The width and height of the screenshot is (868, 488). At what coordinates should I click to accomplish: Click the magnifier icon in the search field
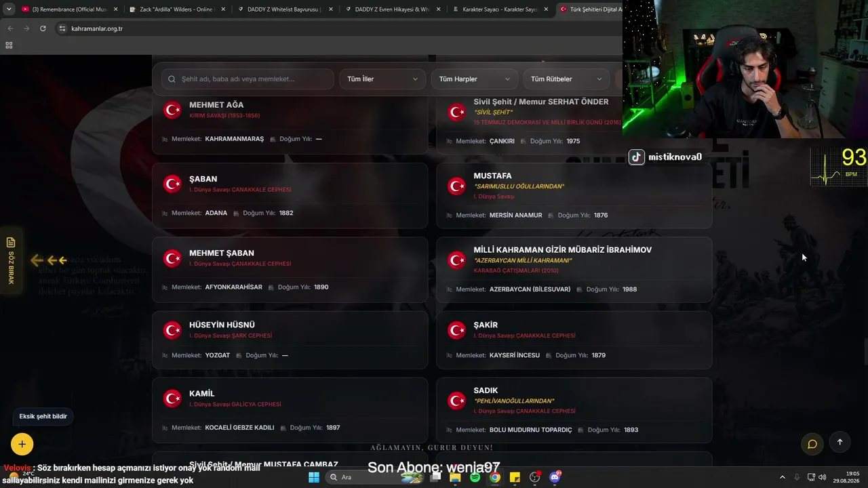click(x=172, y=79)
